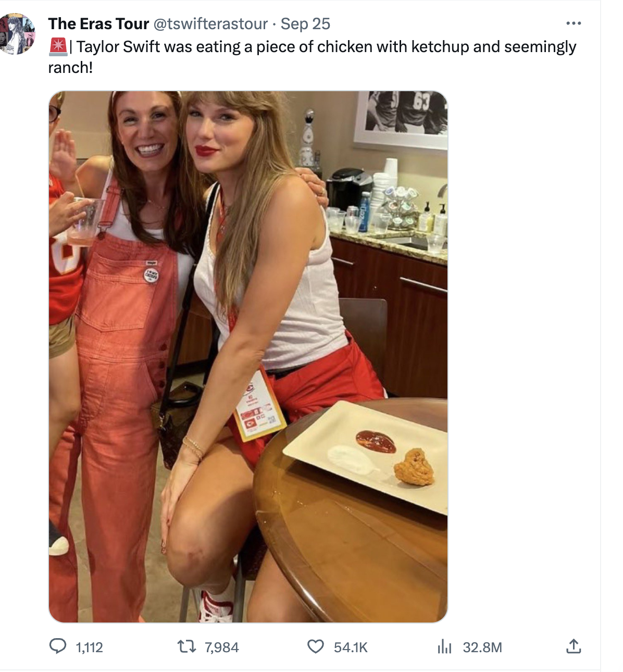Open the three-dot more options menu

point(573,23)
